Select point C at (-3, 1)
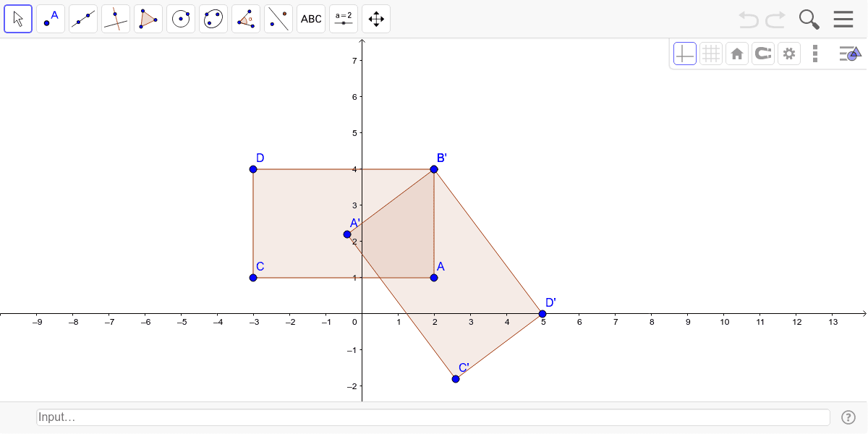 click(x=253, y=278)
